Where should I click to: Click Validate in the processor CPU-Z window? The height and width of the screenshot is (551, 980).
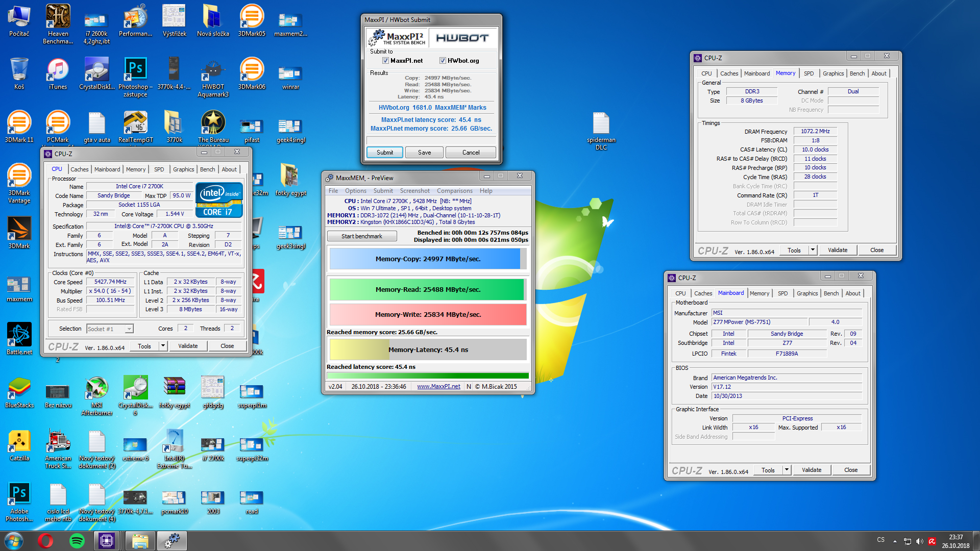(x=188, y=346)
